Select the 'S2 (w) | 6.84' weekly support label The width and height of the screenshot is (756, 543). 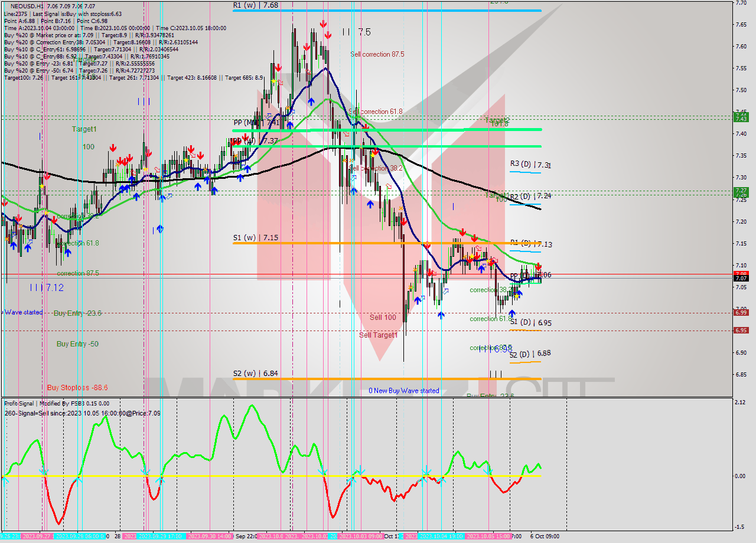click(255, 374)
